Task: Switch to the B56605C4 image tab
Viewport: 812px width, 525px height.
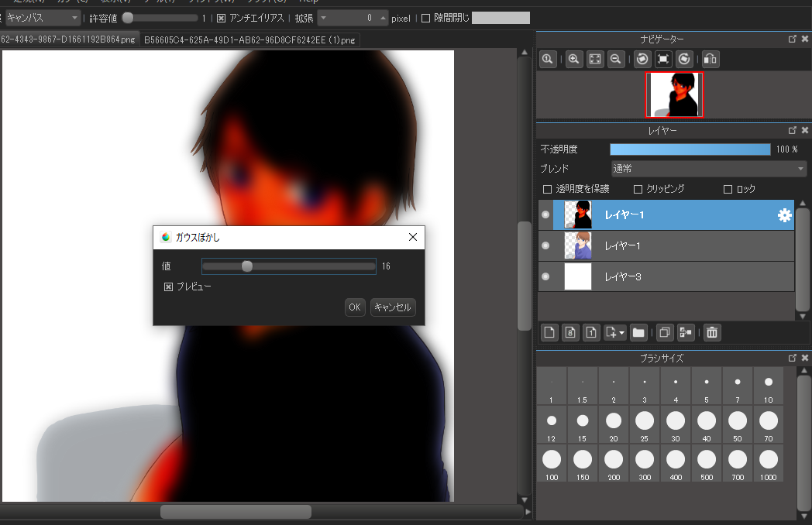Action: 249,39
